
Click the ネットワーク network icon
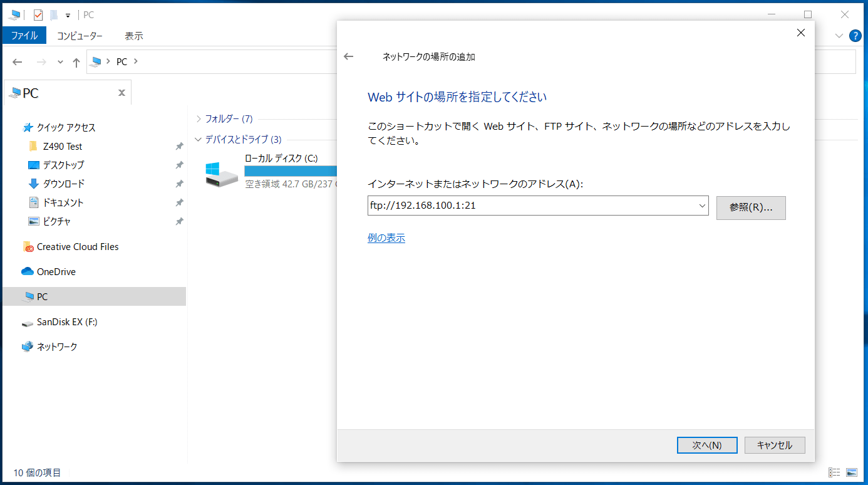tap(27, 347)
